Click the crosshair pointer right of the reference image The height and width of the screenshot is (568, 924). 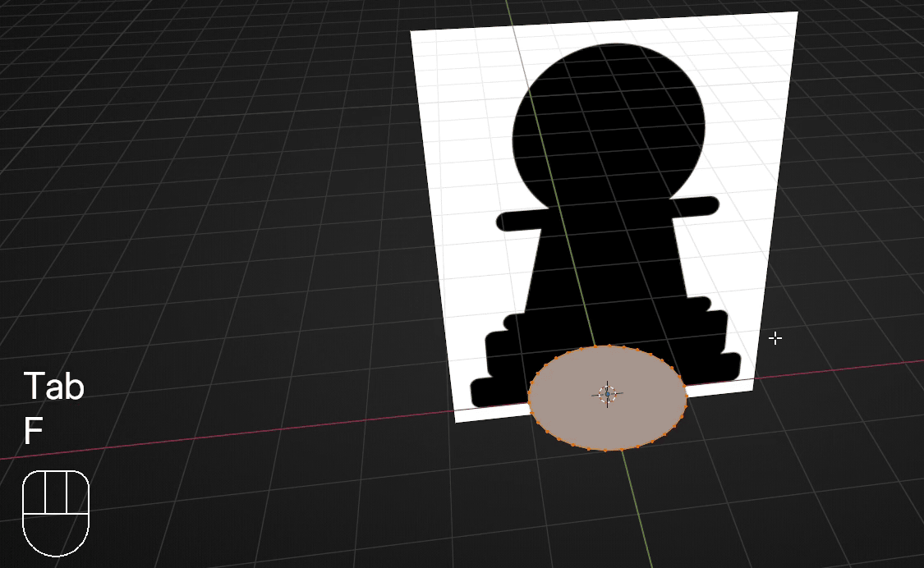(x=775, y=337)
